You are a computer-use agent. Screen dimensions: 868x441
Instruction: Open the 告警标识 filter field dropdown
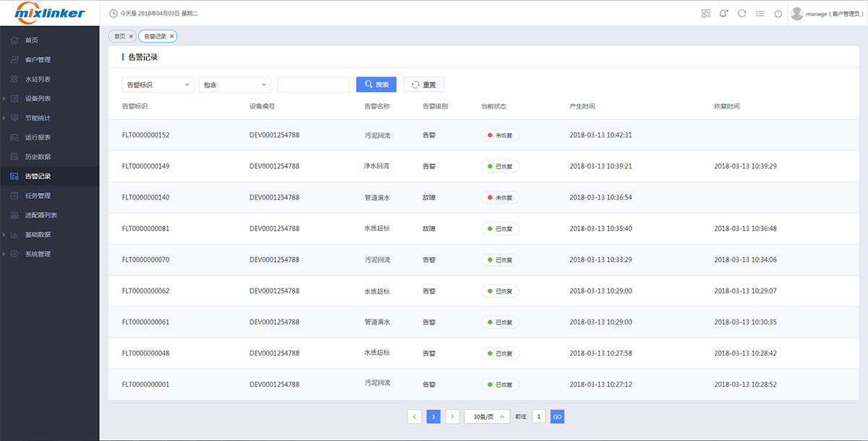(158, 85)
